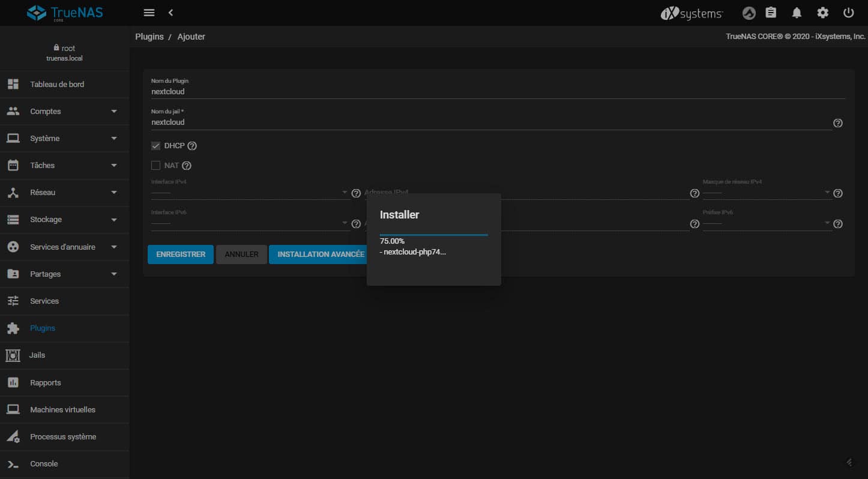Click the Adresse IPv4 input field
Image resolution: width=868 pixels, height=479 pixels.
pyautogui.click(x=526, y=193)
